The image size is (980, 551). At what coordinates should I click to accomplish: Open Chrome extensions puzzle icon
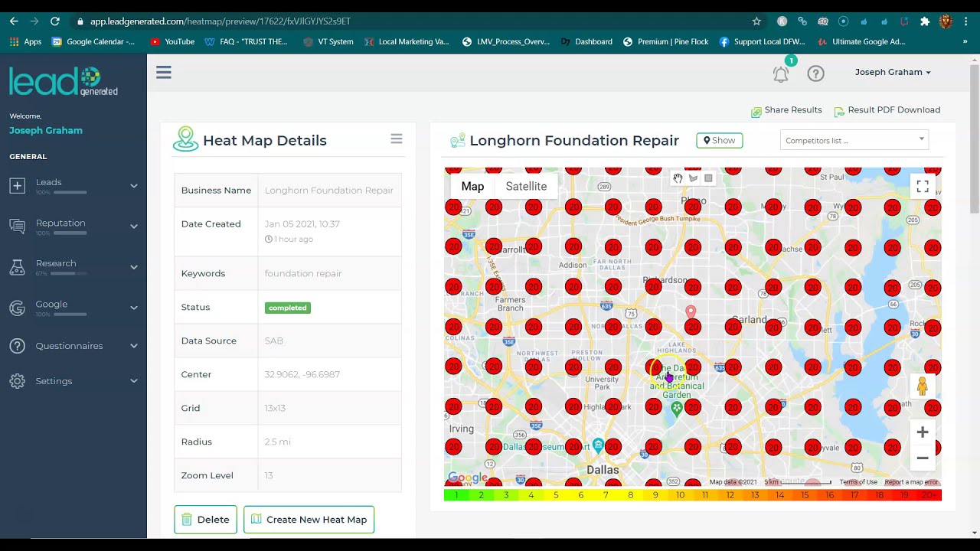925,21
